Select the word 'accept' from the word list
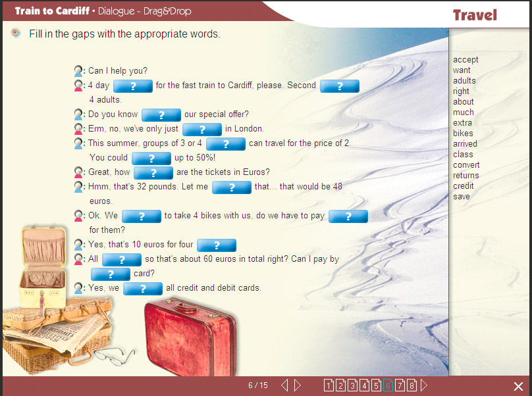The image size is (532, 396). 465,60
